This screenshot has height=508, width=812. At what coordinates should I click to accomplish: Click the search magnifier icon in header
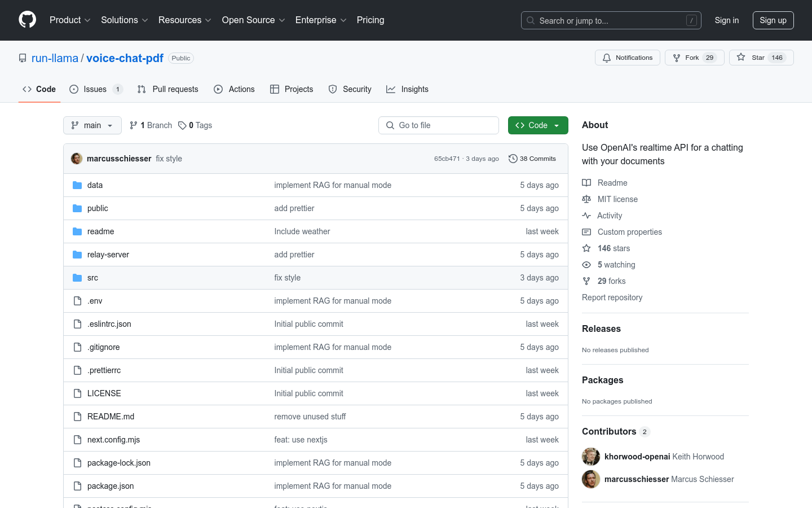pos(531,20)
